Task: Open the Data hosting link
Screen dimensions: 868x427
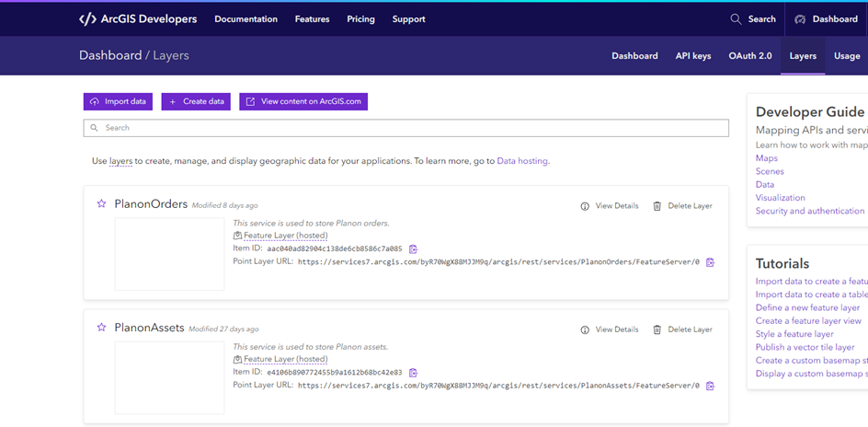Action: point(522,161)
